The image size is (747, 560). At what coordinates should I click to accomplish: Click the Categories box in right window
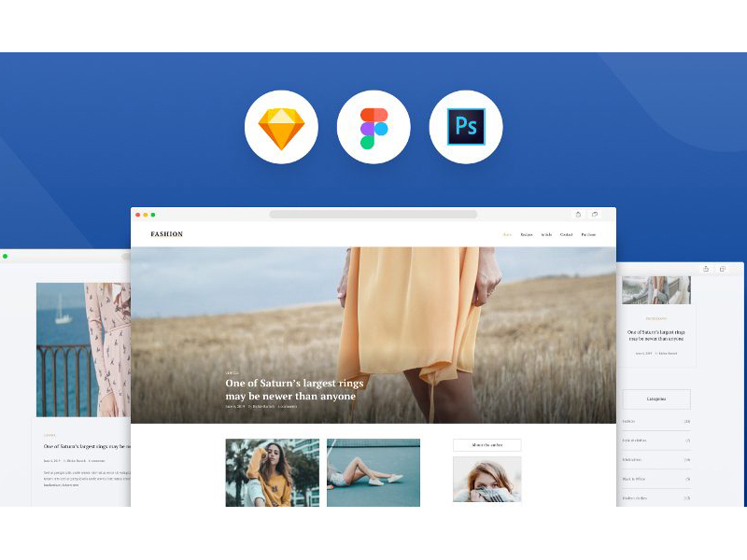point(656,399)
